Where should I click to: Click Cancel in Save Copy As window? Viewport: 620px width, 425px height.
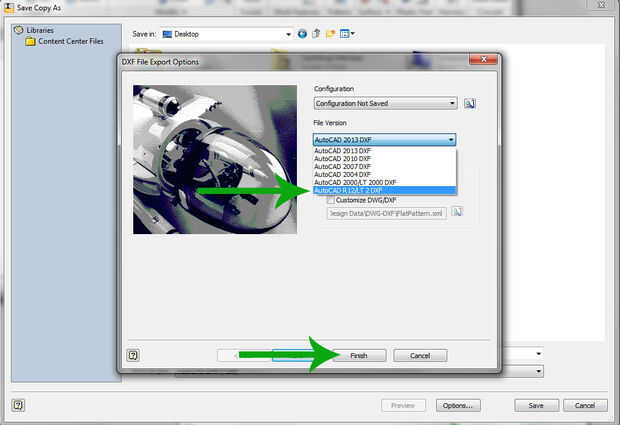click(585, 405)
